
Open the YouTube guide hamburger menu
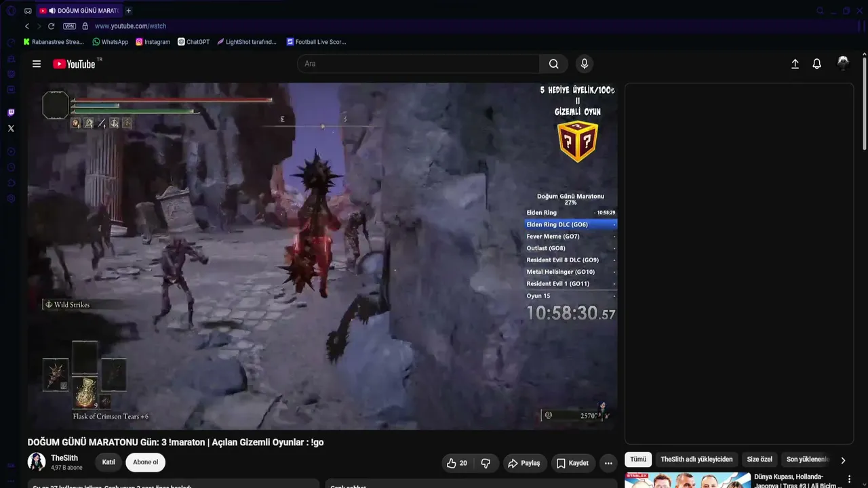click(37, 64)
